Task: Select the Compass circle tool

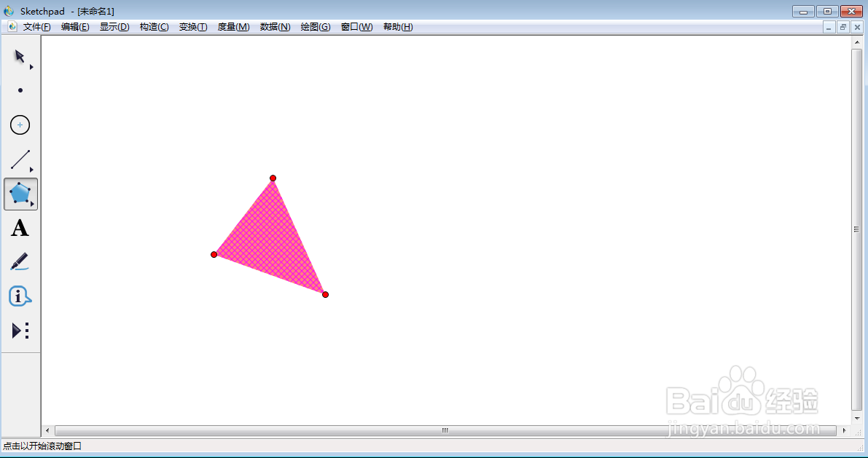Action: tap(20, 125)
